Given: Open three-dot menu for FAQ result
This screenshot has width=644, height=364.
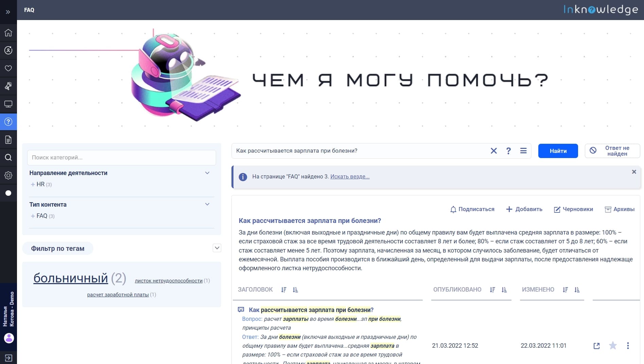Looking at the screenshot, I should click(628, 346).
